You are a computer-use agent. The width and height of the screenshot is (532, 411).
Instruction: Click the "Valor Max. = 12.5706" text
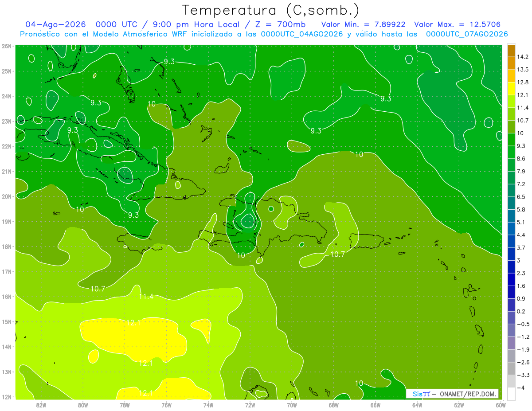click(457, 24)
